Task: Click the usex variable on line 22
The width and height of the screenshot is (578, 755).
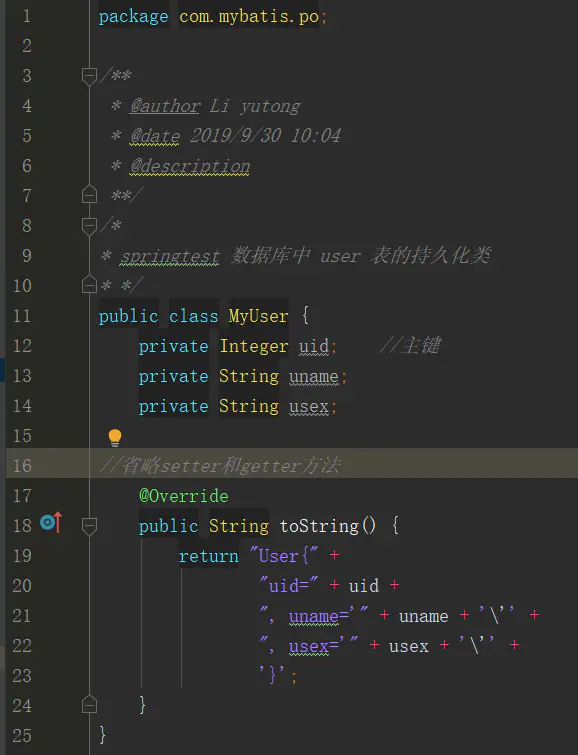Action: [x=408, y=646]
